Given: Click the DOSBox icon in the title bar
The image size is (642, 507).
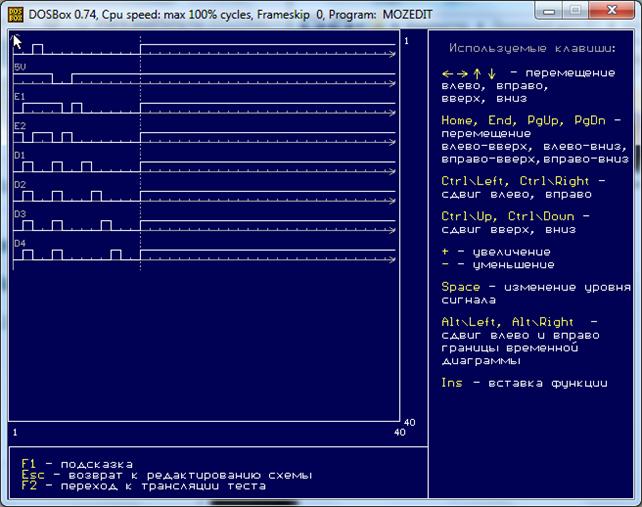Looking at the screenshot, I should [16, 14].
